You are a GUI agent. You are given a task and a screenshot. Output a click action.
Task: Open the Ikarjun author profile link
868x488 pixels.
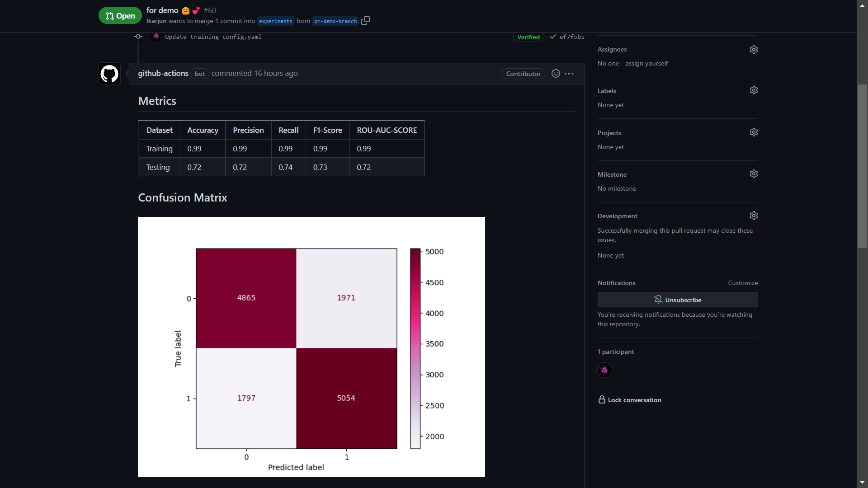tap(156, 21)
